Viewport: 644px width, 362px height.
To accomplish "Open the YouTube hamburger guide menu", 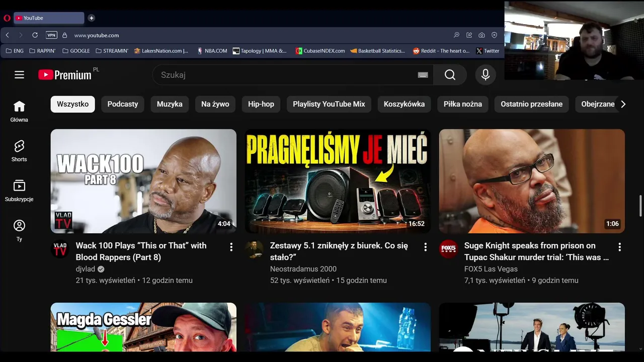I will [x=19, y=75].
